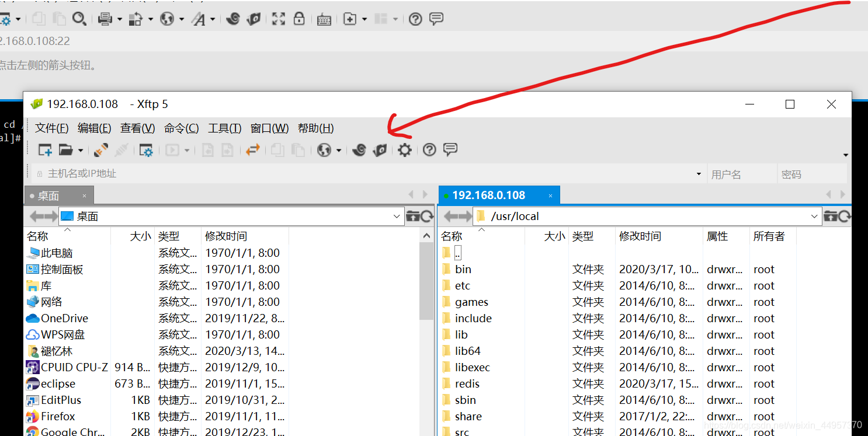Select the eclipse shortcut in local pane
Screen dimensions: 868x436
coord(58,384)
